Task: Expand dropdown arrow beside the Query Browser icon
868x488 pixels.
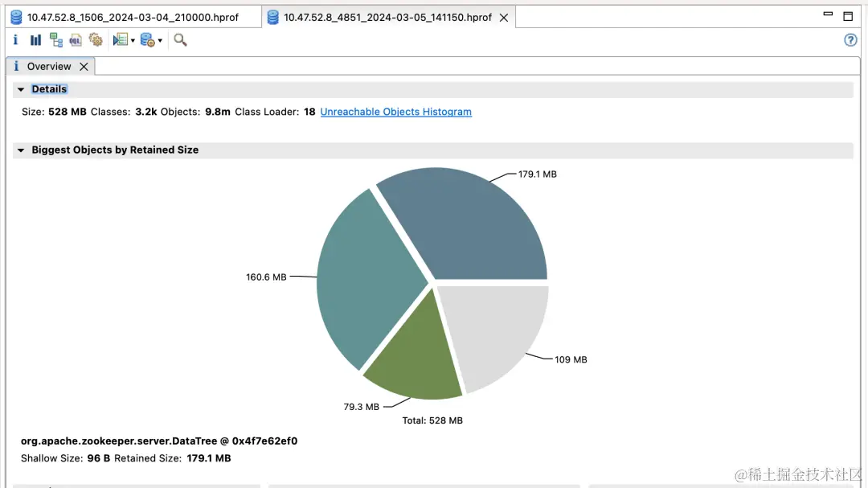Action: [160, 40]
